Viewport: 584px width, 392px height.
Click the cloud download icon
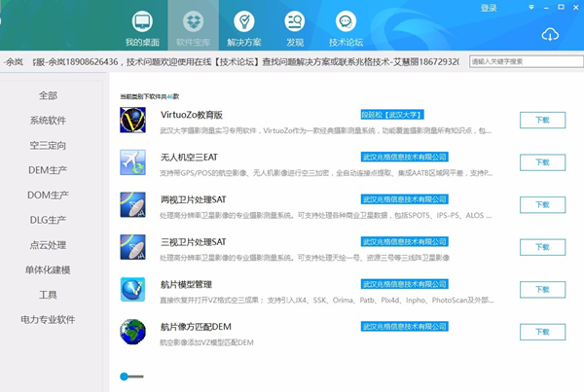(551, 34)
